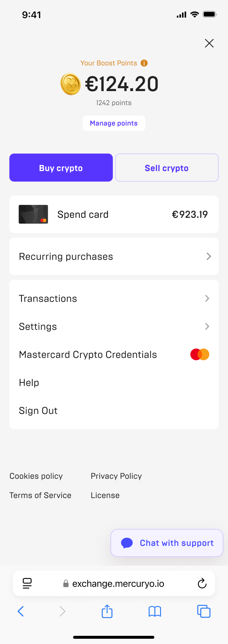Viewport: 228px width, 644px height.
Task: Reload the page with the refresh icon
Action: [202, 583]
